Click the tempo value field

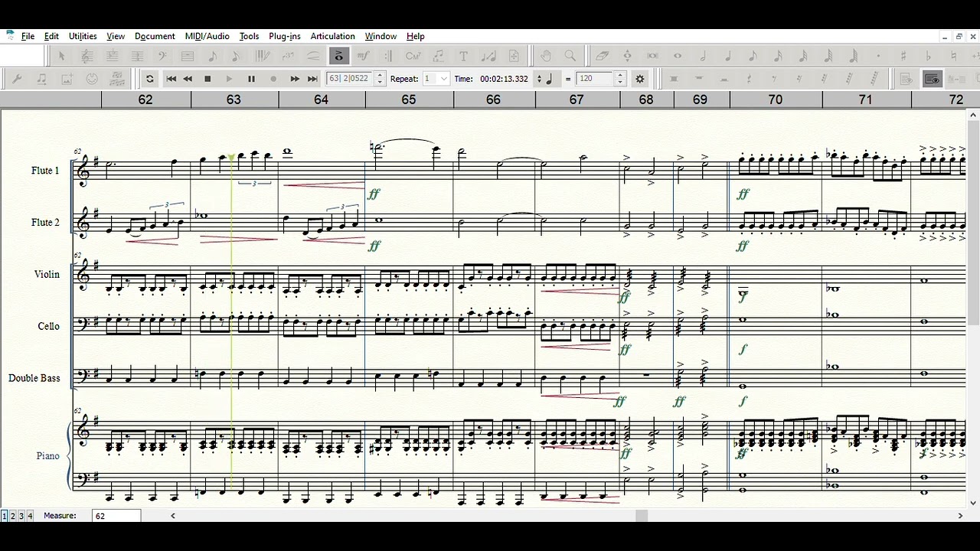[x=594, y=79]
